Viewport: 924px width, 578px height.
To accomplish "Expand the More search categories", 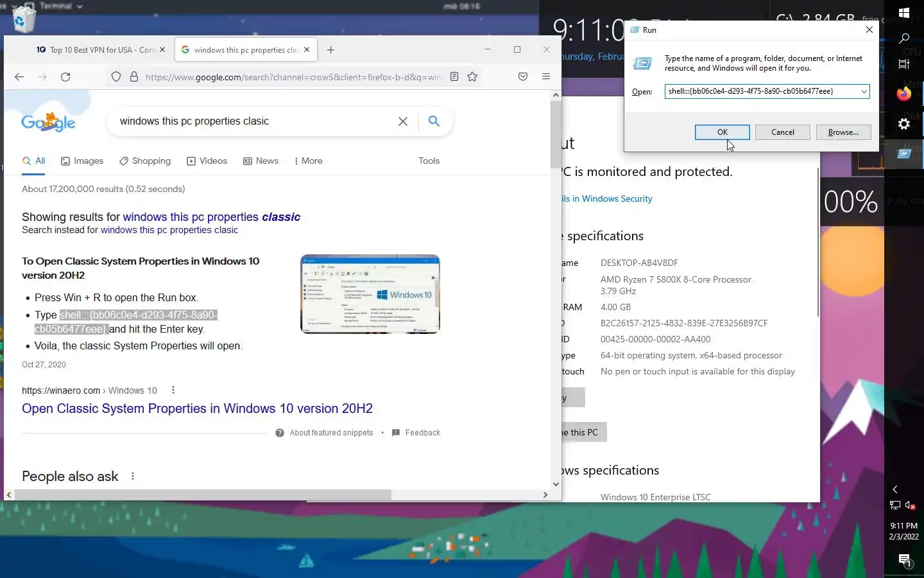I will (x=308, y=161).
